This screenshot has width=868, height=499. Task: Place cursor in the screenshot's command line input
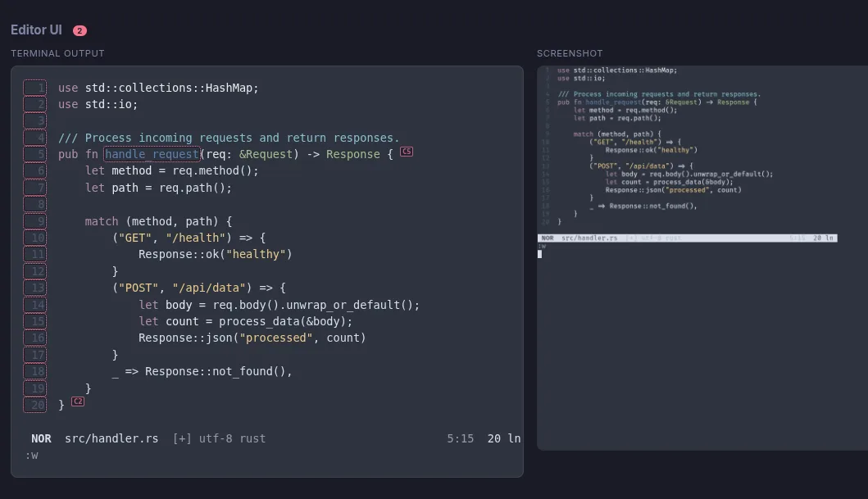539,254
